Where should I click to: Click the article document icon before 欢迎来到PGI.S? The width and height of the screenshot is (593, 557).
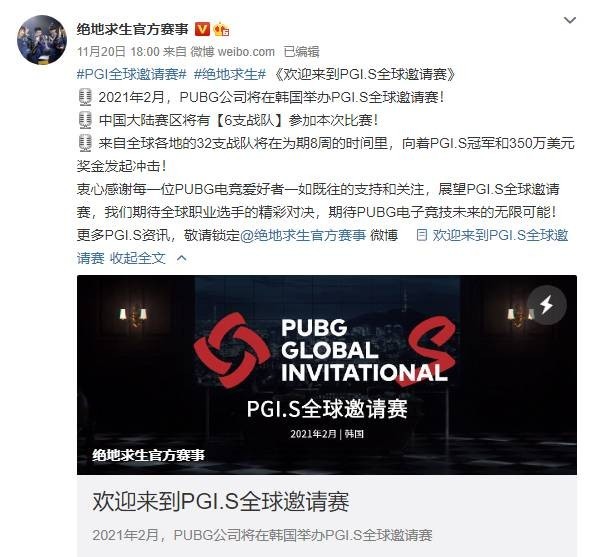[421, 235]
